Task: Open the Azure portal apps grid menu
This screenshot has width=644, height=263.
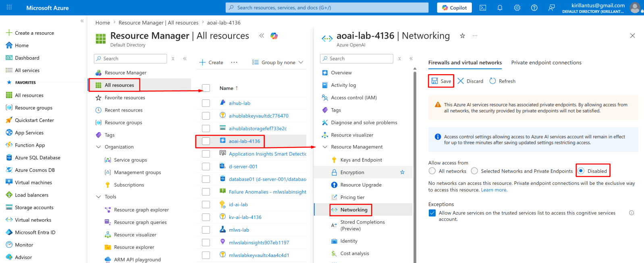Action: click(x=9, y=8)
